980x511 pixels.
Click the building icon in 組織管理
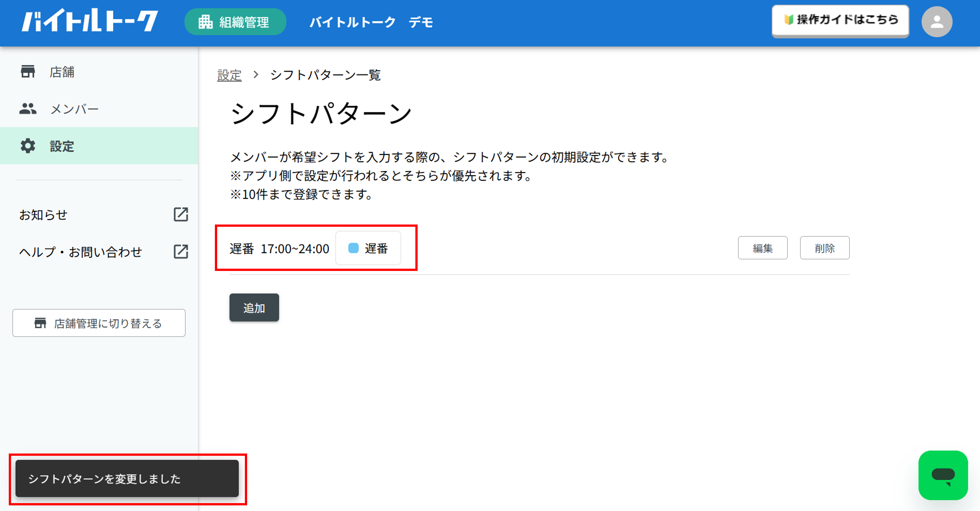205,22
